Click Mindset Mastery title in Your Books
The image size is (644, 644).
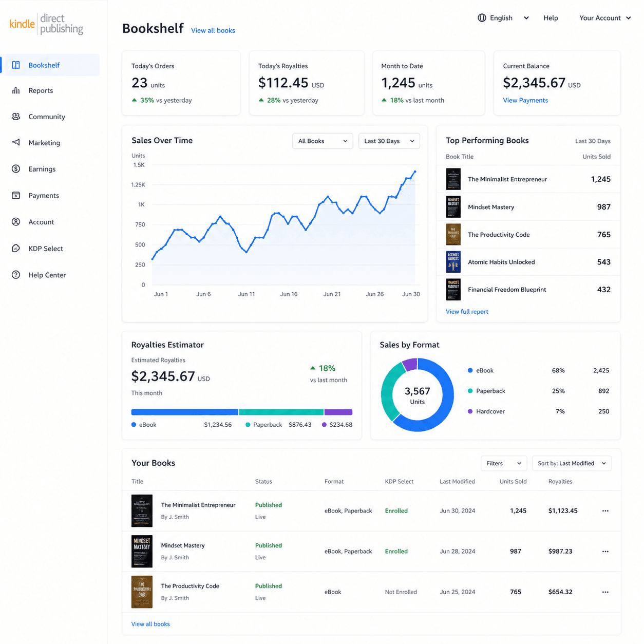tap(183, 545)
